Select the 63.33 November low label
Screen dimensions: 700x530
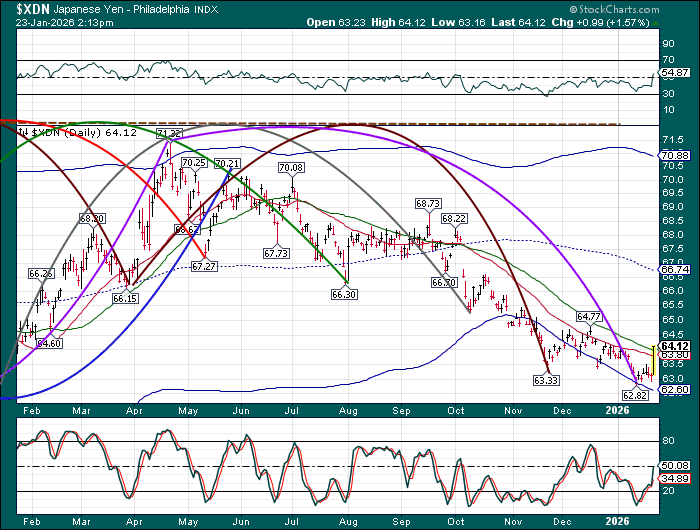tap(546, 380)
